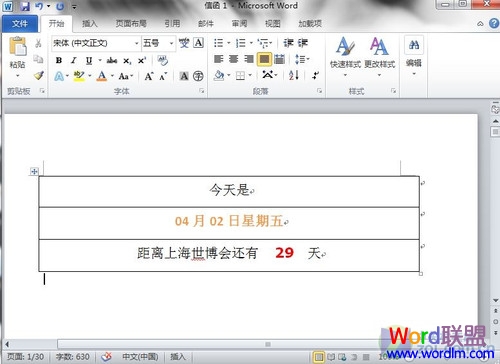500x364 pixels.
Task: Click the Phonetic Guide icon
Action: pos(184,43)
